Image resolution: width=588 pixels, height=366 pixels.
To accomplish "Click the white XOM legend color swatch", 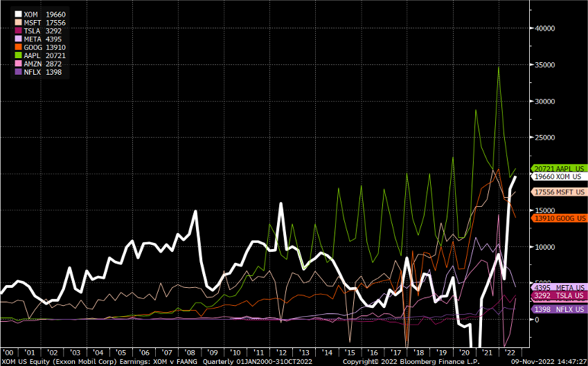I will [x=18, y=15].
